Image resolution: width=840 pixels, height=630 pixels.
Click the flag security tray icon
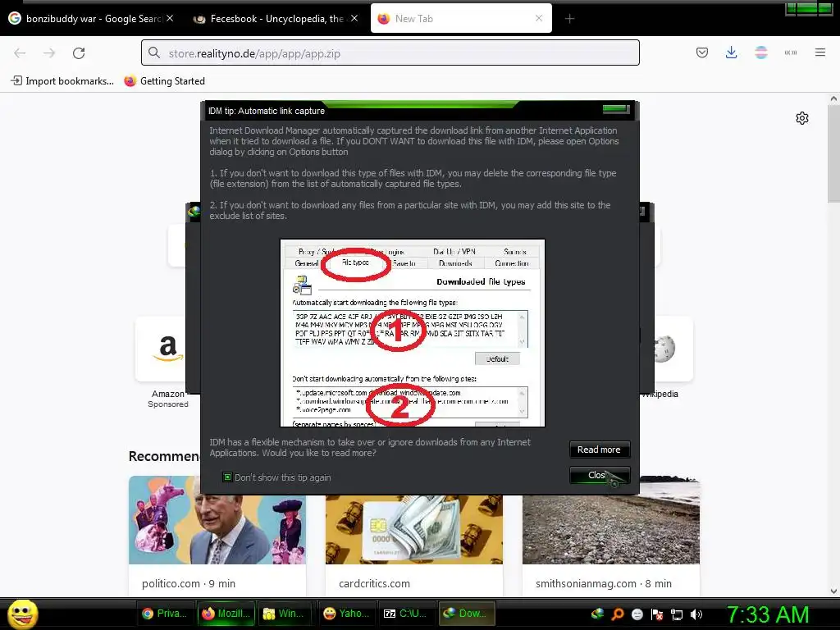coord(657,614)
